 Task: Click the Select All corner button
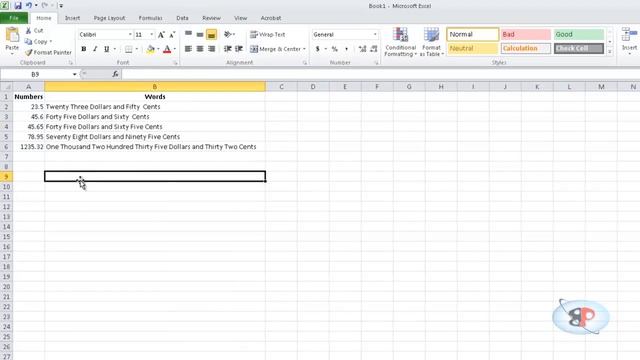6,87
